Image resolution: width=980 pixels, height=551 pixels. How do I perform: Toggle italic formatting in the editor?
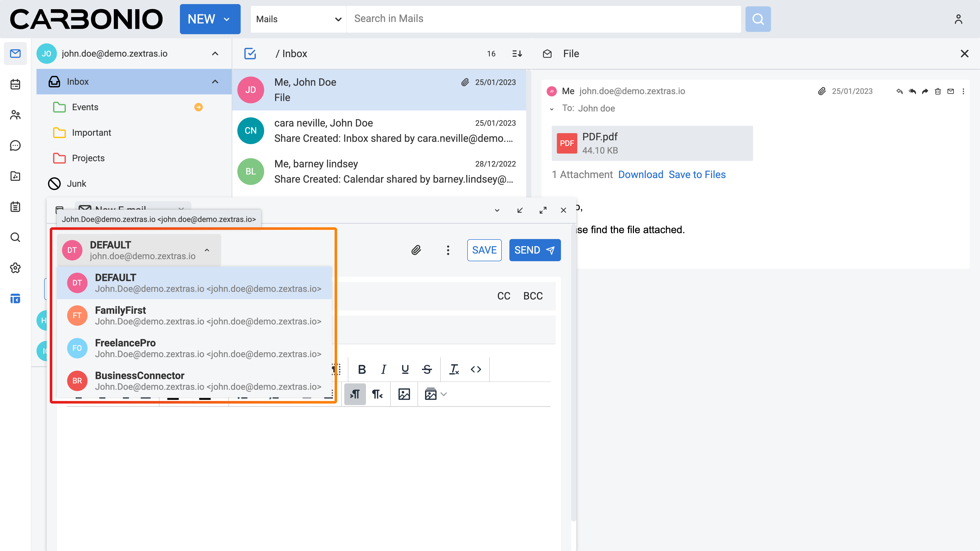(384, 369)
